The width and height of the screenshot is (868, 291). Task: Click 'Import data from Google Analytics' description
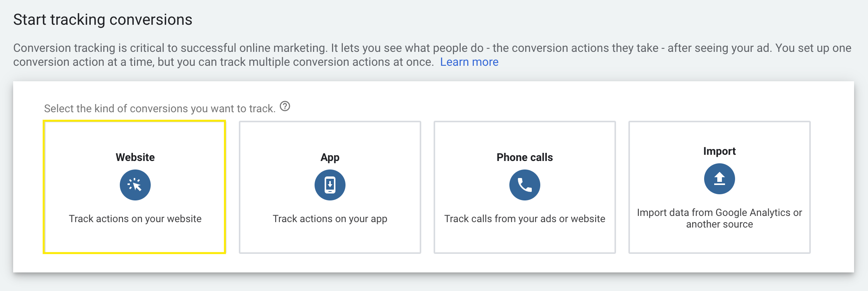tap(720, 218)
